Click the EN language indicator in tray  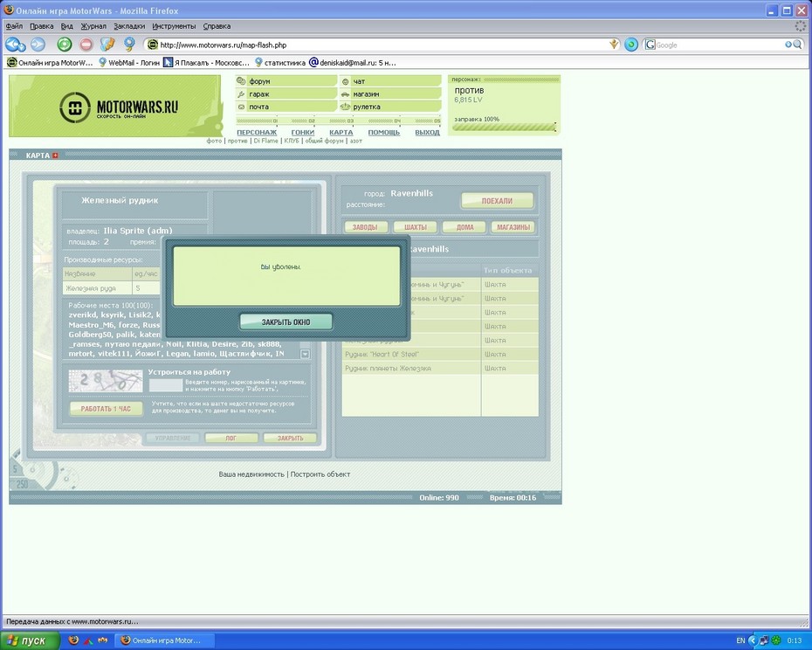click(x=740, y=640)
